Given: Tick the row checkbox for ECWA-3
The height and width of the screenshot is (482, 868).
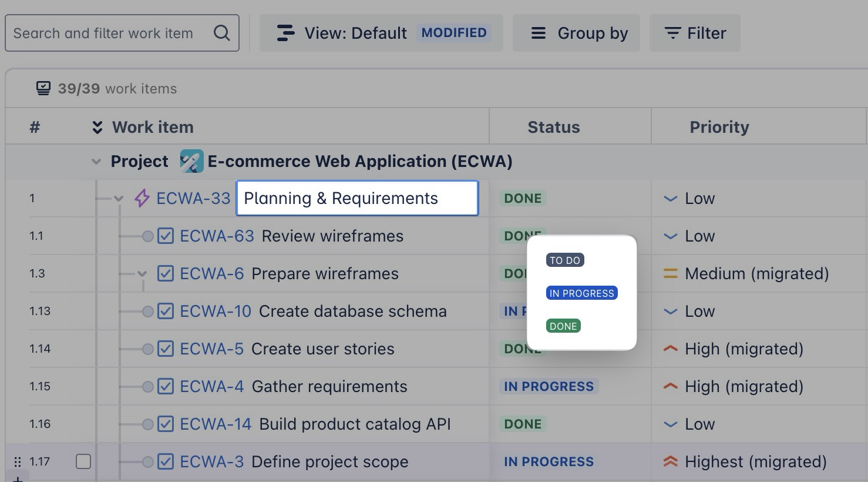Looking at the screenshot, I should click(x=83, y=461).
